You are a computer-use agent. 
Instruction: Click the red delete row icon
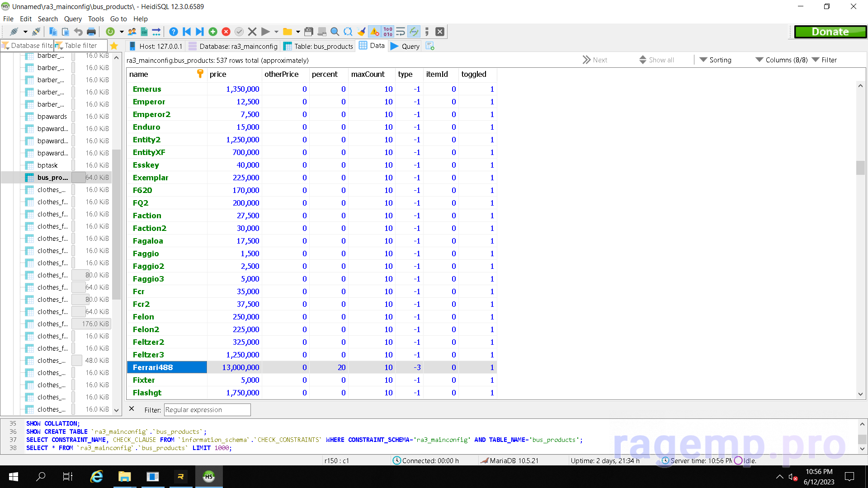[x=226, y=32]
